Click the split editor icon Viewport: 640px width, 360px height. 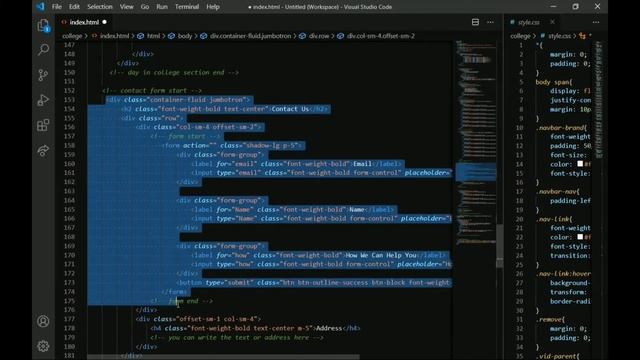(x=475, y=22)
